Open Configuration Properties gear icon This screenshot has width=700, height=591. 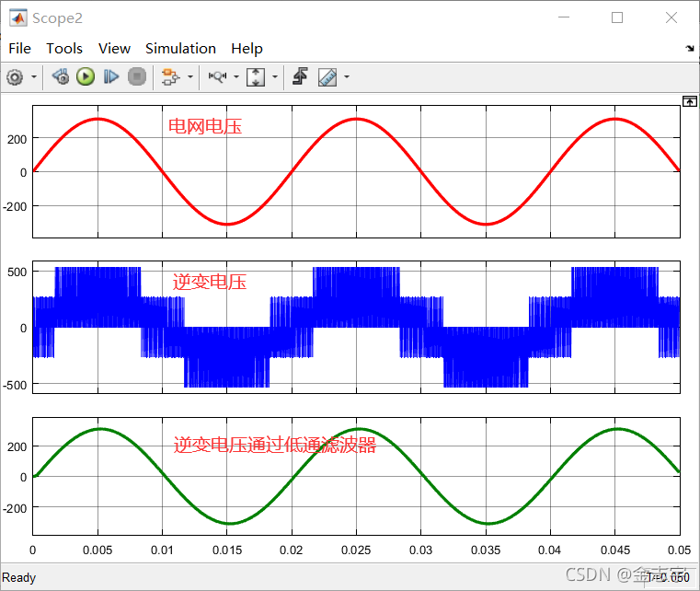pyautogui.click(x=15, y=76)
